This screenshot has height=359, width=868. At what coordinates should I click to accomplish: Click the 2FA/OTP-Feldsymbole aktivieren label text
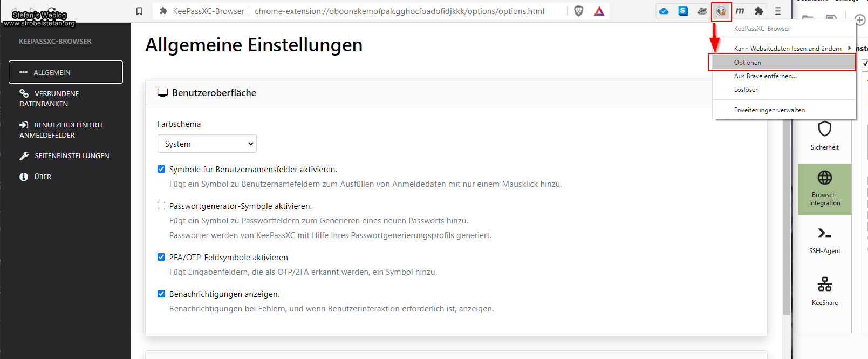pyautogui.click(x=229, y=258)
